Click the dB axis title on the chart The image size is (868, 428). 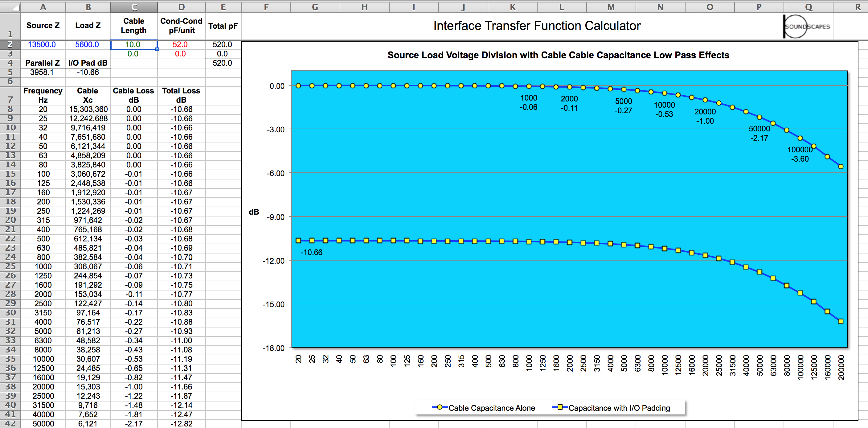point(254,212)
